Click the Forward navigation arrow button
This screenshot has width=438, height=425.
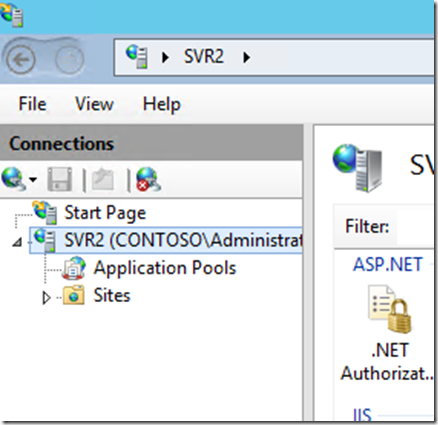(70, 60)
